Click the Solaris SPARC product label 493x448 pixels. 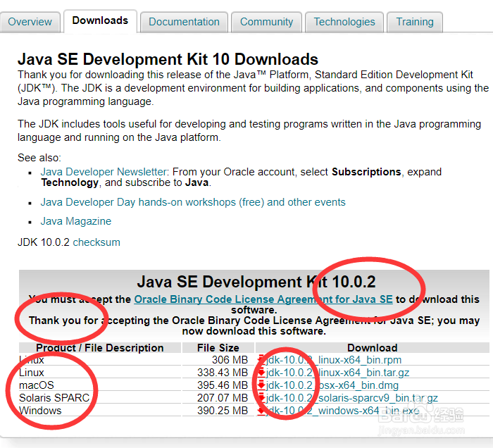[x=54, y=398]
